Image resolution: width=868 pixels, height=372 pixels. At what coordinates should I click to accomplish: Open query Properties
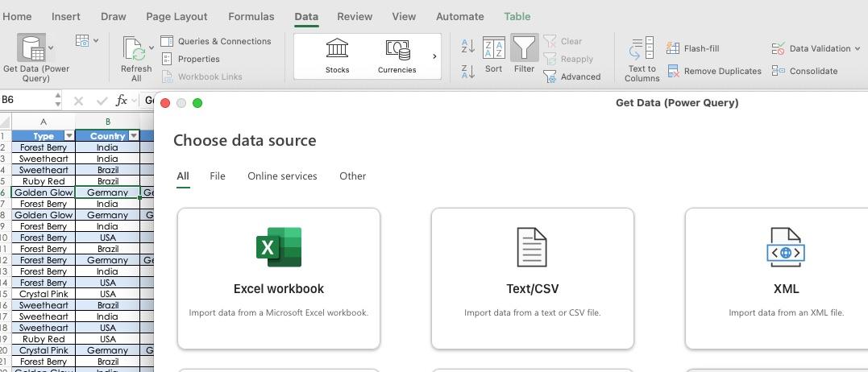tap(190, 59)
